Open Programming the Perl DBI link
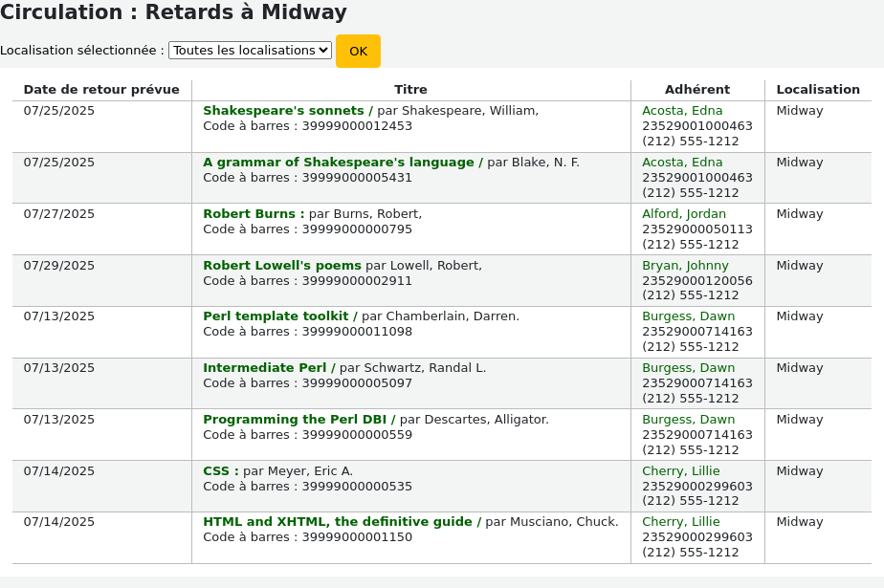 click(299, 420)
